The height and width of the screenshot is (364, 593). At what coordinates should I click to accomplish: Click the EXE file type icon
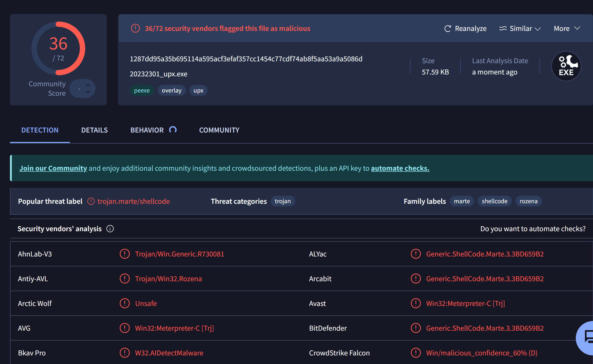[x=566, y=66]
